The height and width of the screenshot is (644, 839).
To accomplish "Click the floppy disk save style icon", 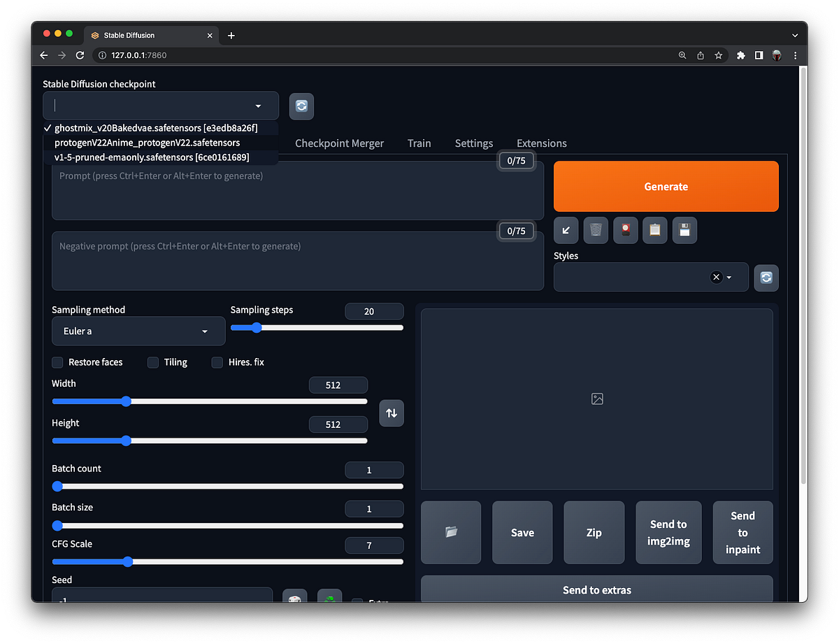I will point(684,230).
